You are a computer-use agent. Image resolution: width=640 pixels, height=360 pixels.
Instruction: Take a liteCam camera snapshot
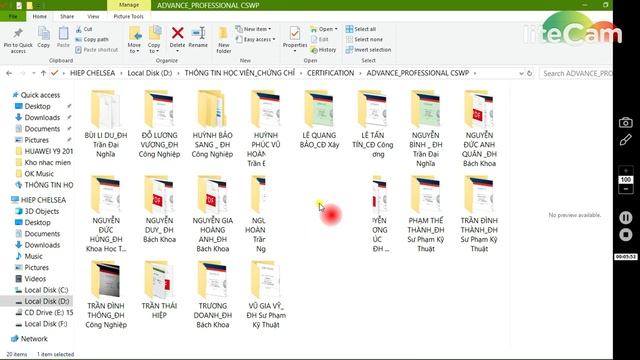click(625, 122)
